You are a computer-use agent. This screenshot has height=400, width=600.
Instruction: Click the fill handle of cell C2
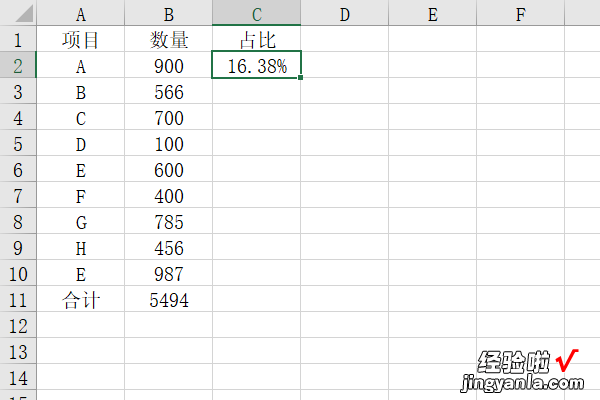click(300, 77)
